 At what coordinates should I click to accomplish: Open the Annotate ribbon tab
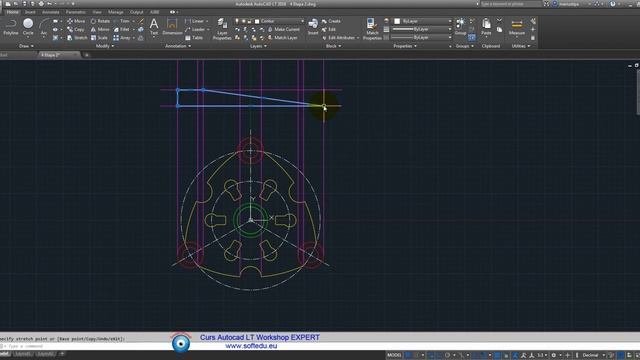point(51,12)
